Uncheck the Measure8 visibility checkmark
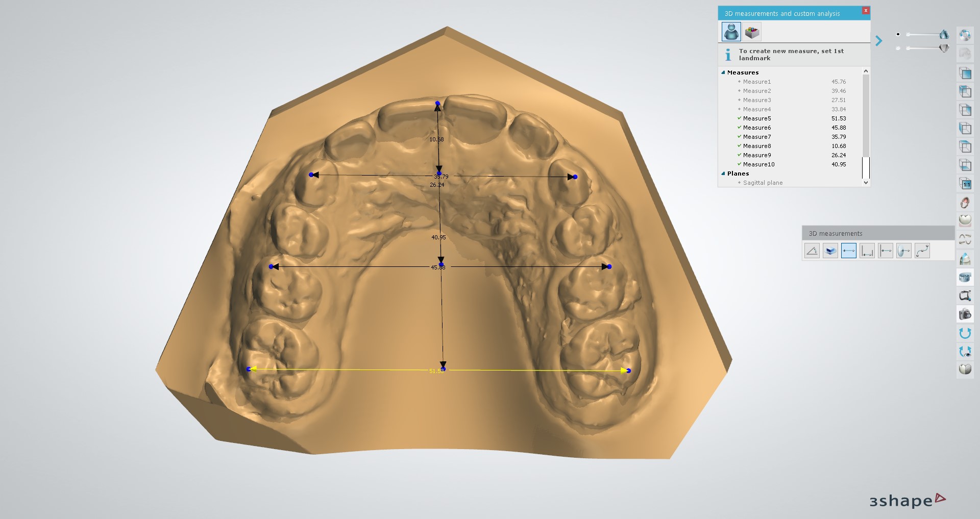980x519 pixels. click(739, 146)
